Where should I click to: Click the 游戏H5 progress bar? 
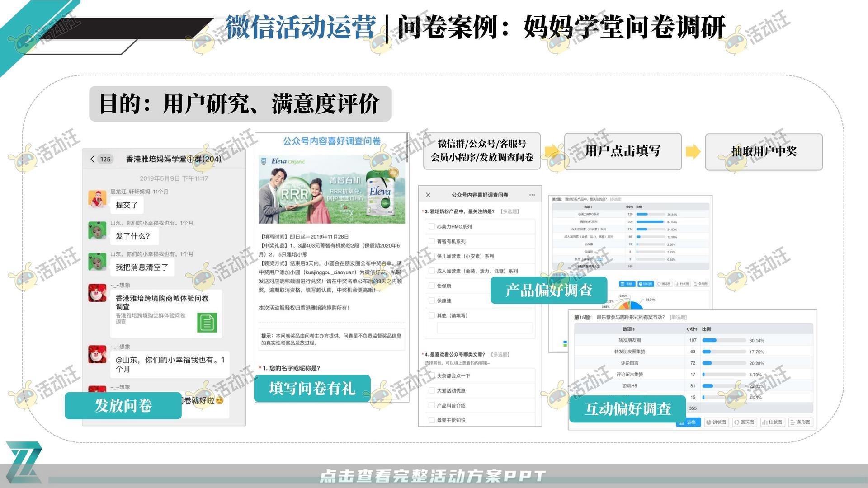724,385
